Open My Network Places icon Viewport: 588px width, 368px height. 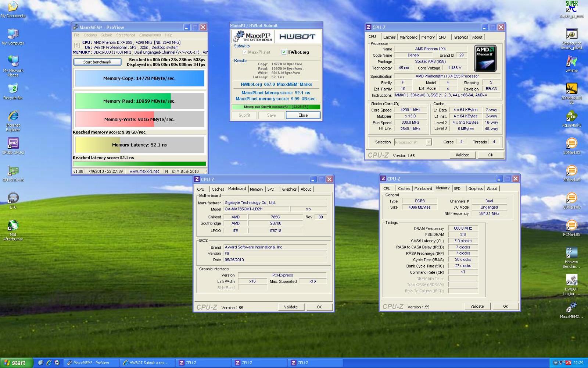pyautogui.click(x=13, y=66)
